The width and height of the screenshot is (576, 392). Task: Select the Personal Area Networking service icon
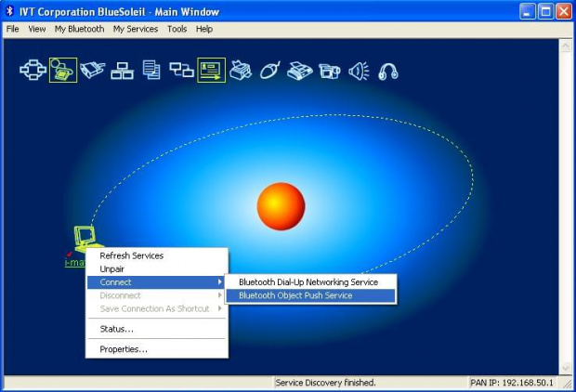(33, 70)
